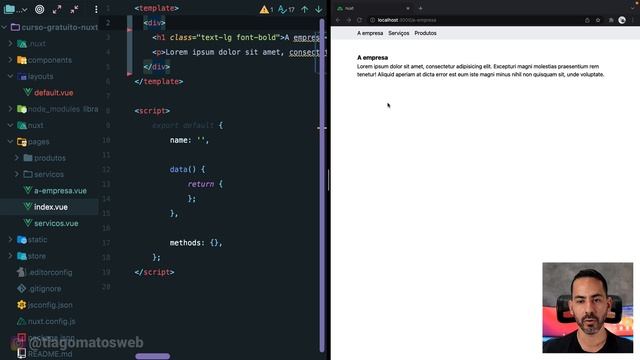Click the store folder icon
This screenshot has height=360, width=640.
pyautogui.click(x=22, y=256)
